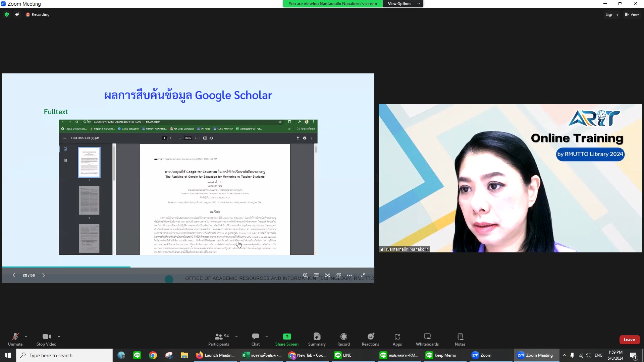
Task: Expand chat options caret
Action: click(267, 337)
